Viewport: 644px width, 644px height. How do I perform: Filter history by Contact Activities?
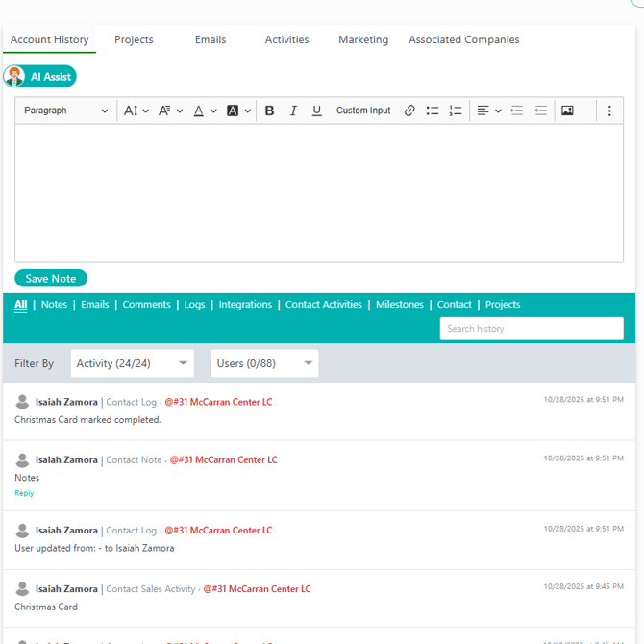324,305
